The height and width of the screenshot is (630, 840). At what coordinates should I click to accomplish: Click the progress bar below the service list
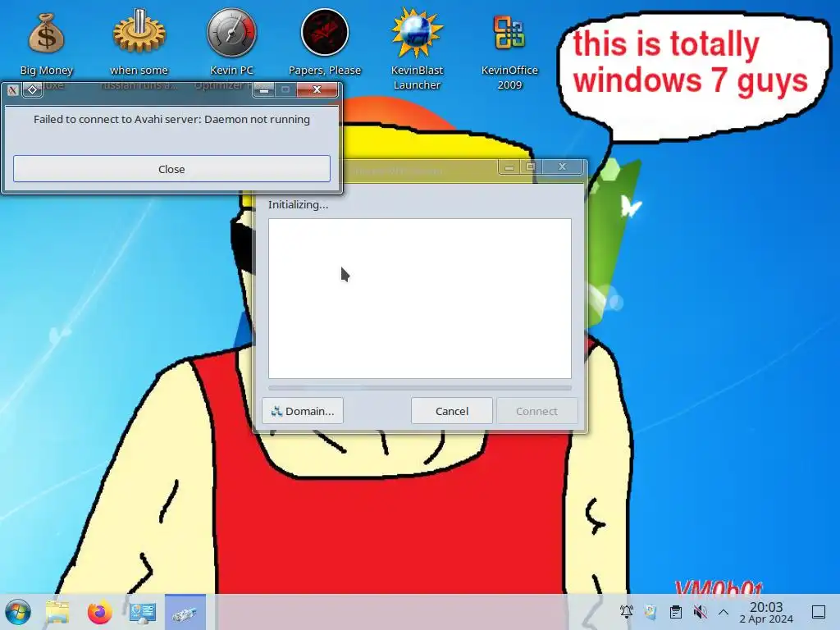point(420,388)
